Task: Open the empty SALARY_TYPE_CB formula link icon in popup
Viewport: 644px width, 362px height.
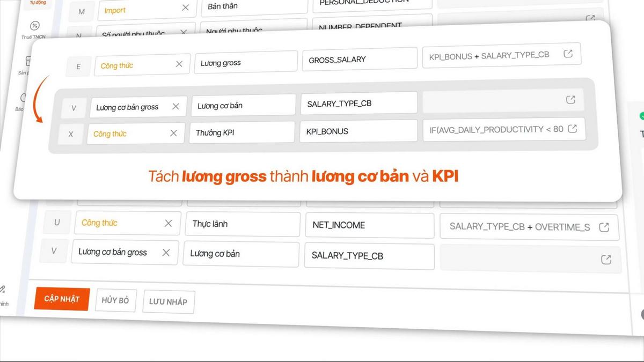Action: click(x=570, y=100)
